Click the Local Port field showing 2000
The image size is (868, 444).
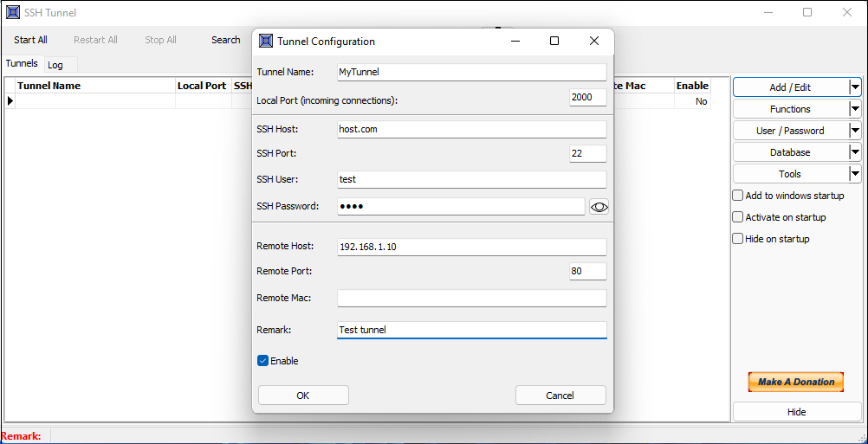(x=588, y=97)
